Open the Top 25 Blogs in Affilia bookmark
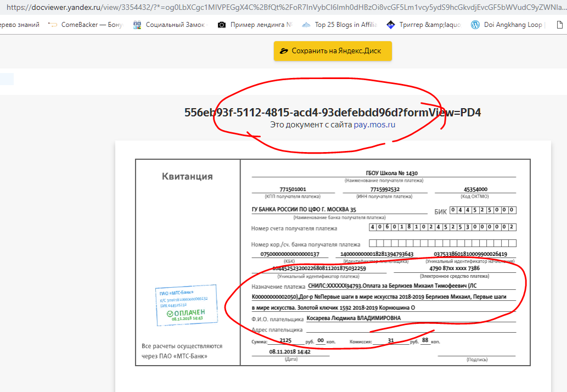Screen dimensions: 567x392 tap(340, 25)
